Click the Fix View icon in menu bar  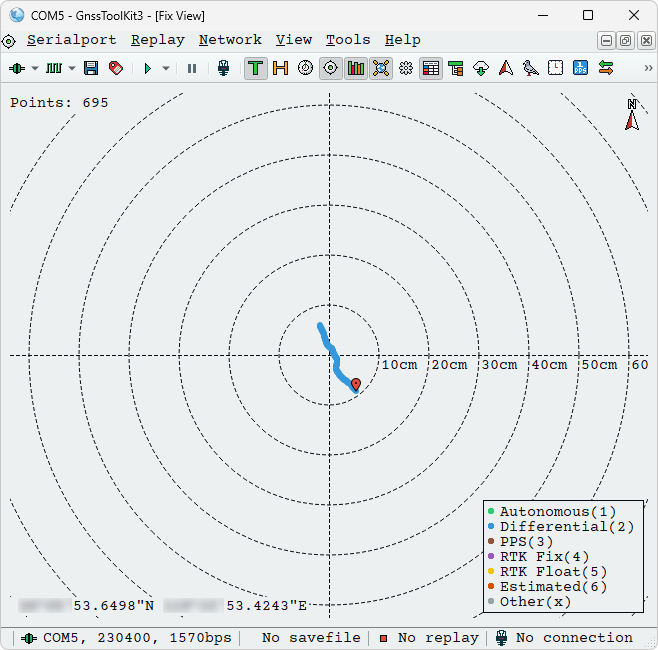9,41
